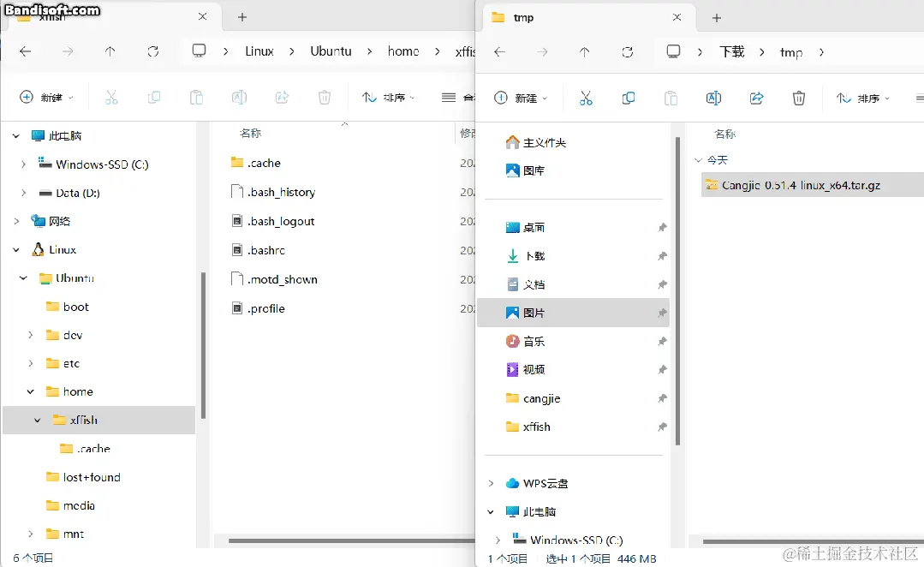Rename the selected file in tmp window
924x567 pixels.
[x=713, y=98]
